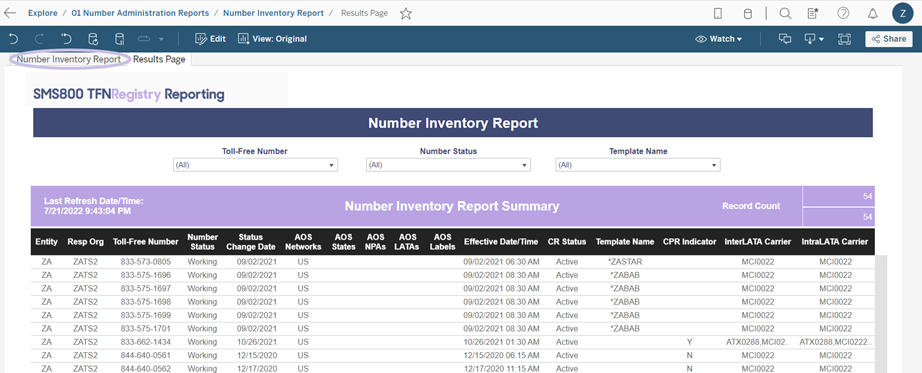Open Number Inventory Report breadcrumb link
This screenshot has width=922, height=373.
pyautogui.click(x=273, y=13)
